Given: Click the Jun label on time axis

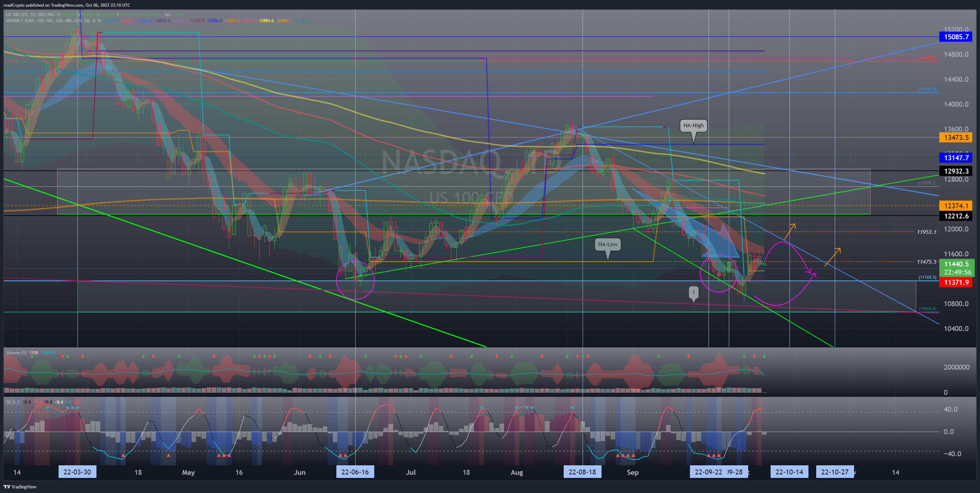Looking at the screenshot, I should (300, 472).
